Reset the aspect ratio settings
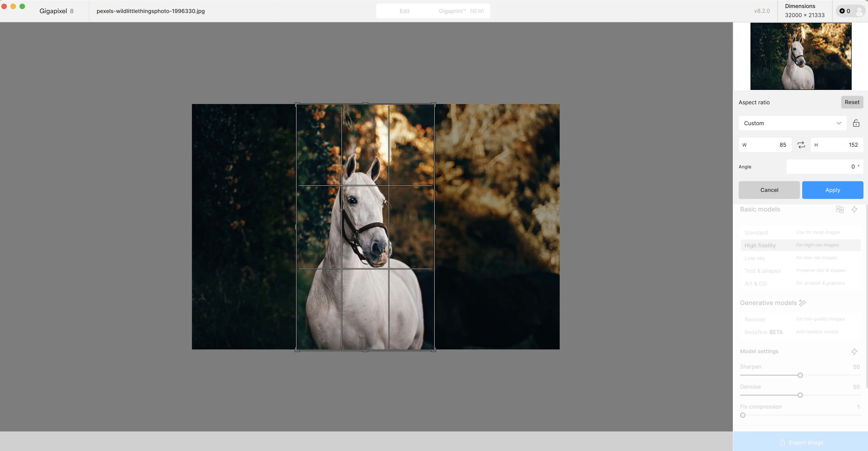Screen dimensions: 868x451 pyautogui.click(x=851, y=102)
